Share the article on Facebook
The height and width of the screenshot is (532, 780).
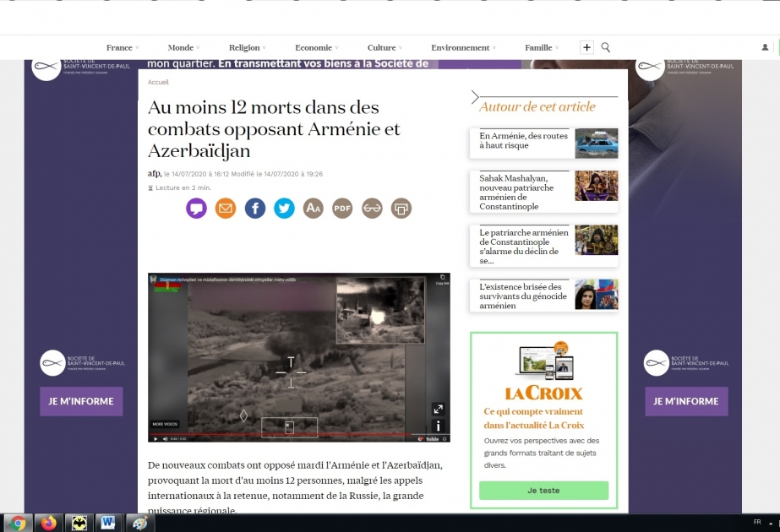tap(254, 209)
